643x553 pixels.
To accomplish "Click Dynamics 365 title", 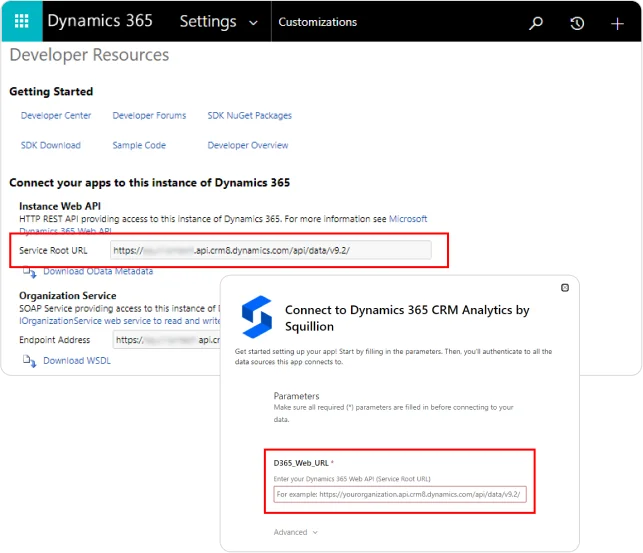I will pos(100,21).
